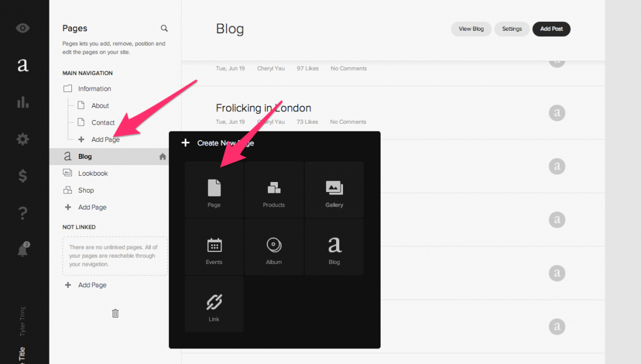The height and width of the screenshot is (364, 641).
Task: Open Settings using the gear icon
Action: (x=23, y=139)
